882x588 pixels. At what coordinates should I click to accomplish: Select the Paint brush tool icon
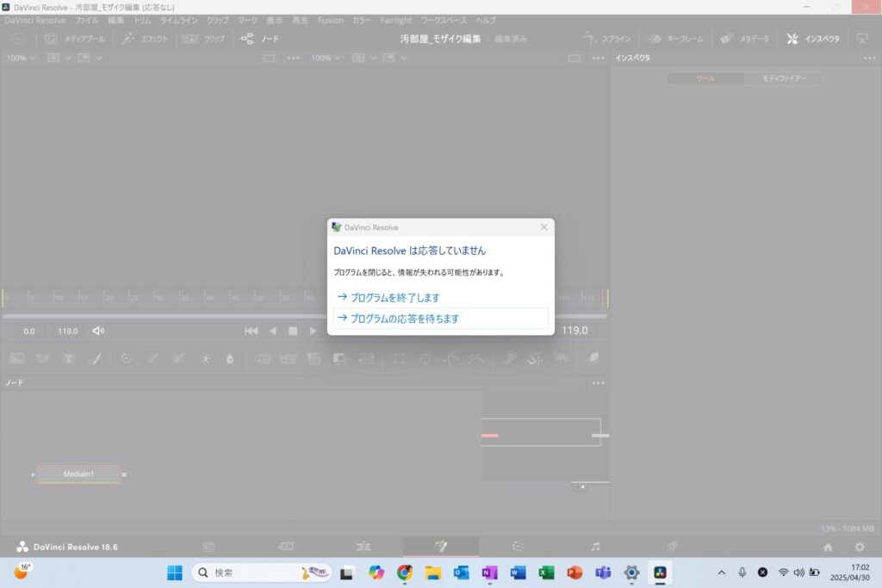(95, 358)
